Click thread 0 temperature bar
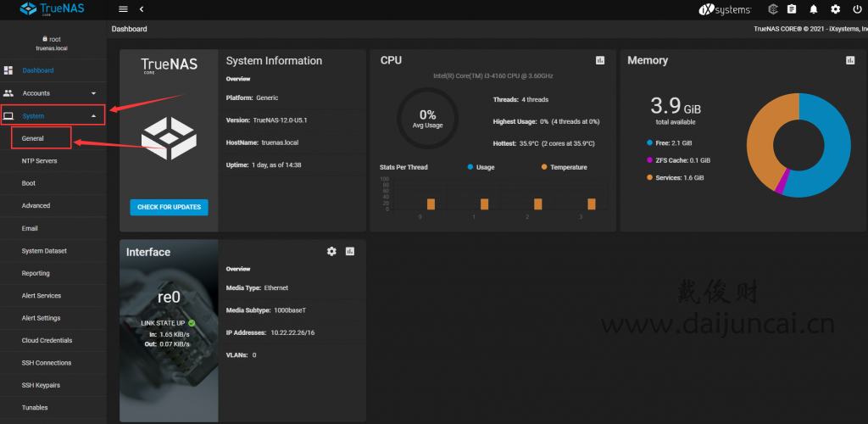 pos(431,204)
